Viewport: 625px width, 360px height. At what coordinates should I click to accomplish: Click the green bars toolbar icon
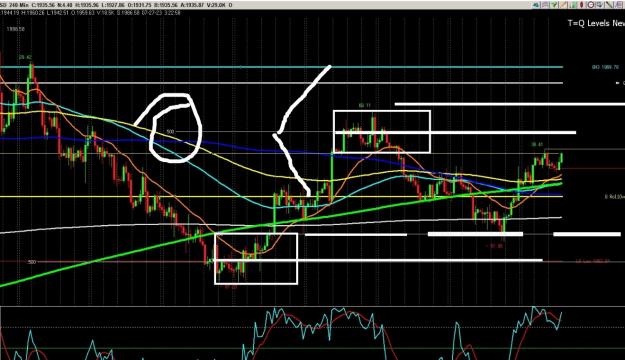[x=573, y=5]
